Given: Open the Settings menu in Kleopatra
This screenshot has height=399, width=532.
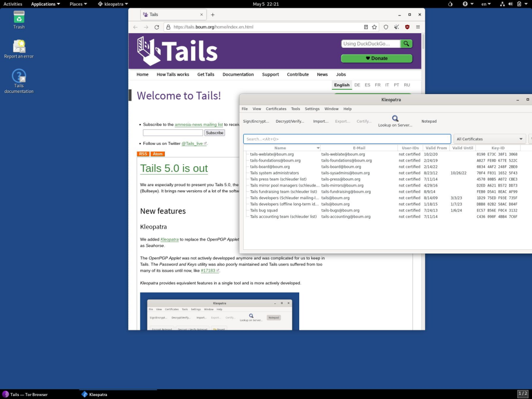Looking at the screenshot, I should point(312,109).
